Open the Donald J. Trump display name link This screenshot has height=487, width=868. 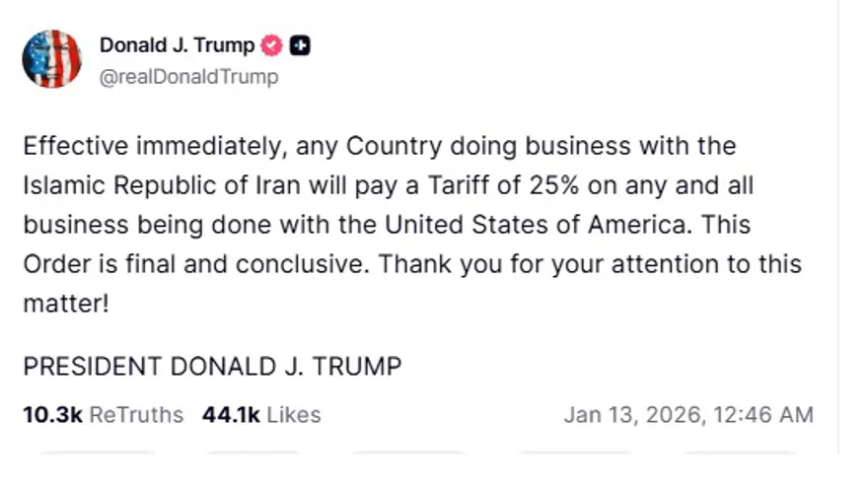pyautogui.click(x=177, y=45)
